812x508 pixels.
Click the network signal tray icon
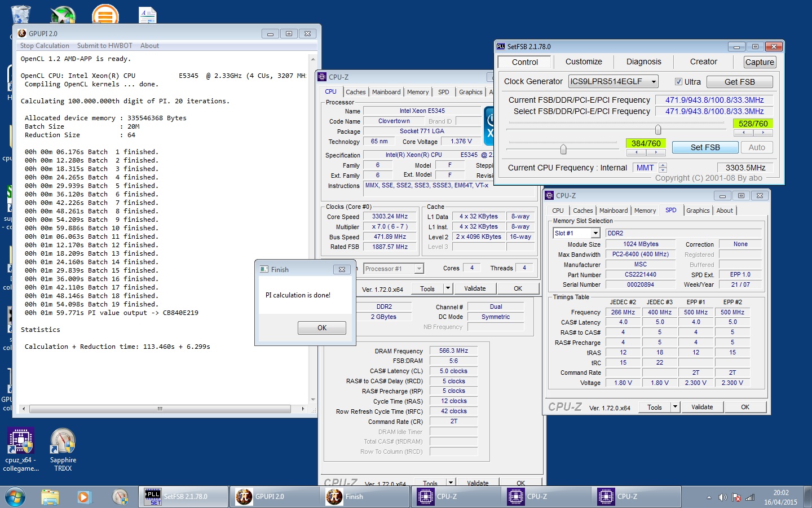tap(750, 497)
